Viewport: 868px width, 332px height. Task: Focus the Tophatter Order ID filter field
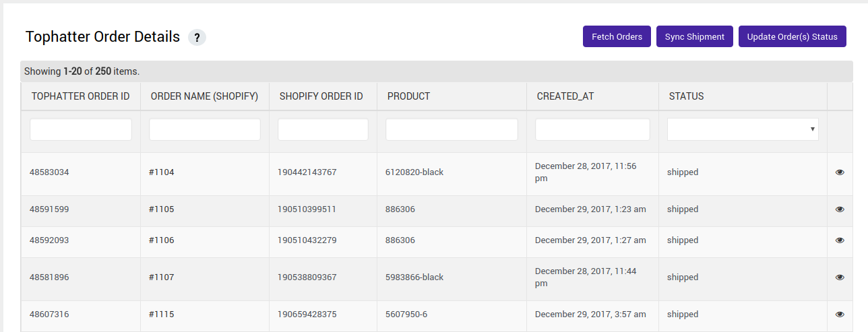[81, 129]
